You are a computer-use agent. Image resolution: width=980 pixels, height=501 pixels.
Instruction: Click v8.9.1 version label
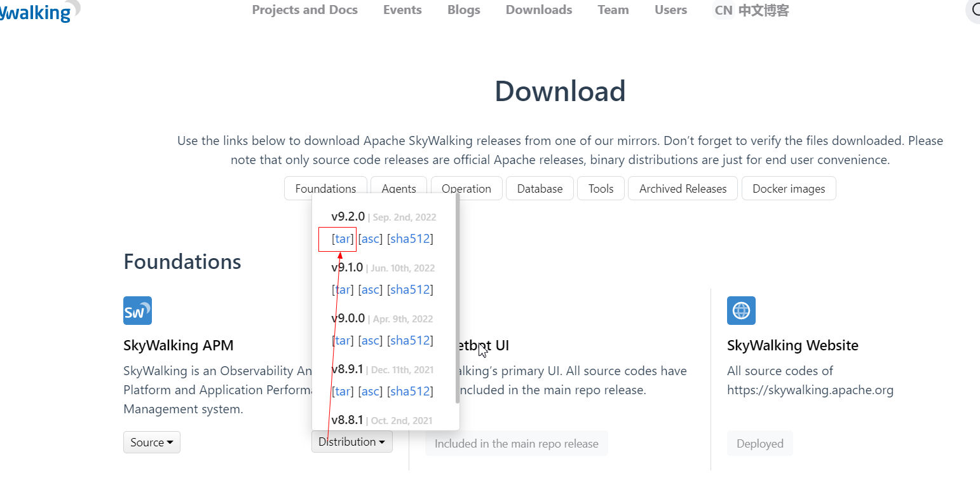tap(347, 369)
